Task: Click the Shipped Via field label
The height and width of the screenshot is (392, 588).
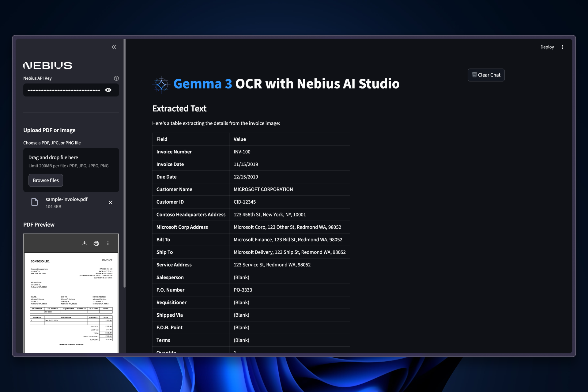Action: pyautogui.click(x=169, y=315)
